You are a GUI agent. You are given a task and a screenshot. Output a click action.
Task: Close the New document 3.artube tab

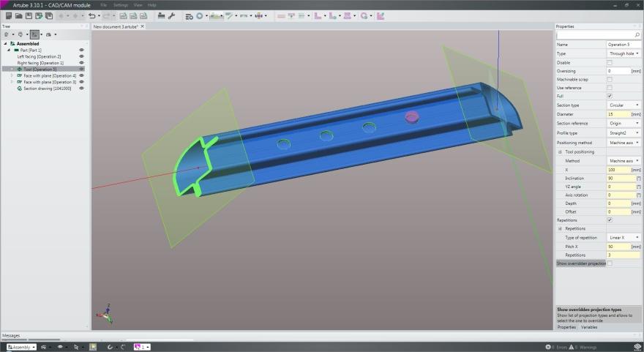(143, 26)
